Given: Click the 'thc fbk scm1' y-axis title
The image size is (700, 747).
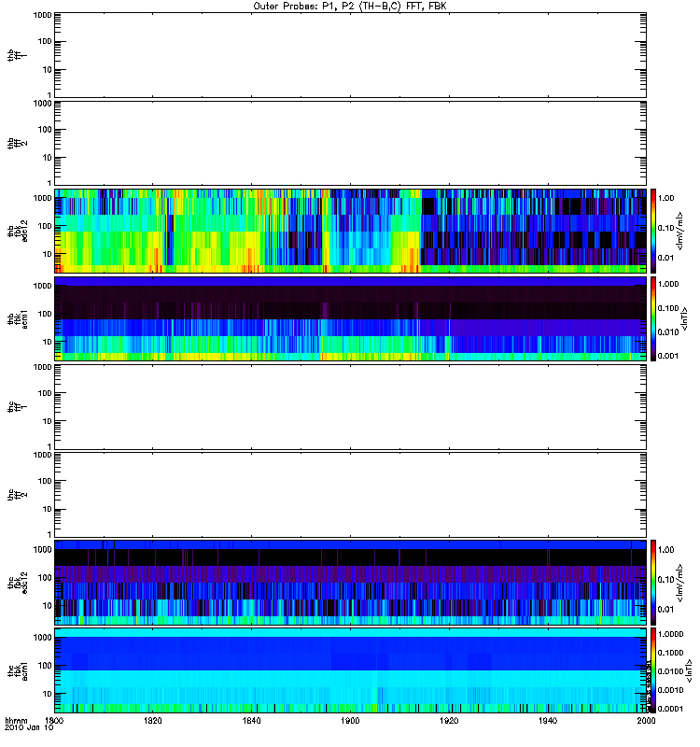Looking at the screenshot, I should tap(17, 670).
